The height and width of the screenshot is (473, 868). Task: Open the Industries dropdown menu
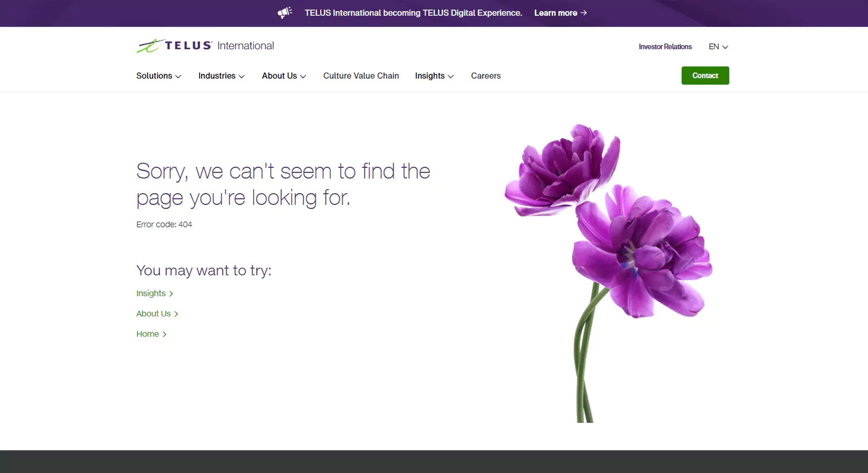(221, 75)
